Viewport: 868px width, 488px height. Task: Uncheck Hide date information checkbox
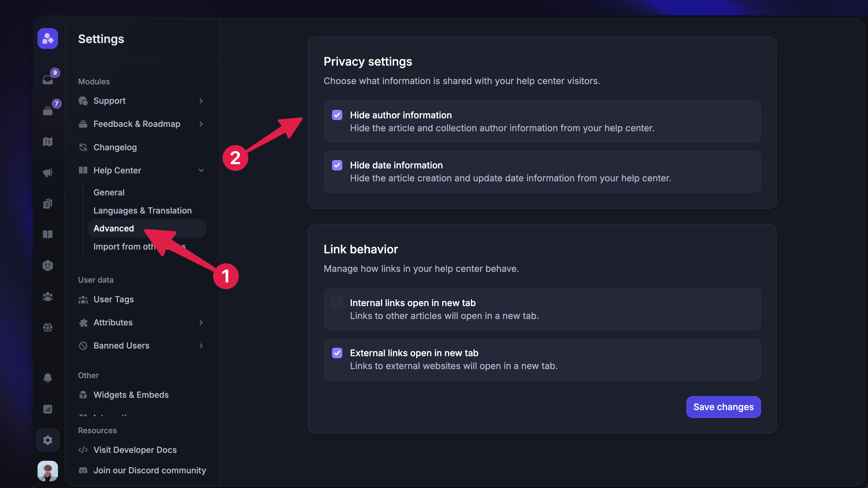pyautogui.click(x=337, y=165)
